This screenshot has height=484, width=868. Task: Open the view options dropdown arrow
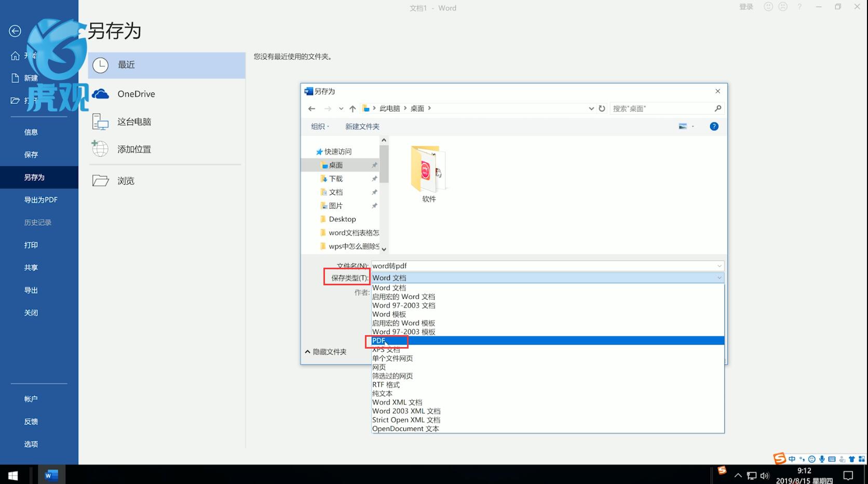(693, 126)
